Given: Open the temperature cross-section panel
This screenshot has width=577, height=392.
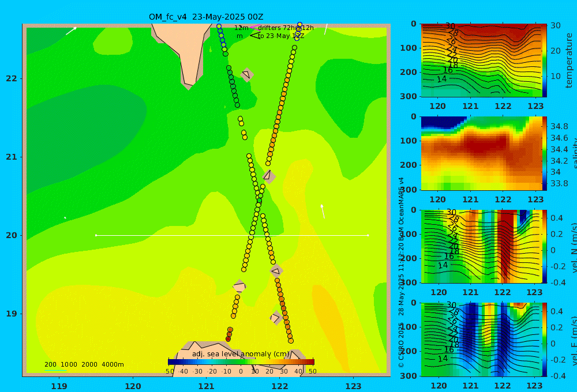Looking at the screenshot, I should 481,61.
